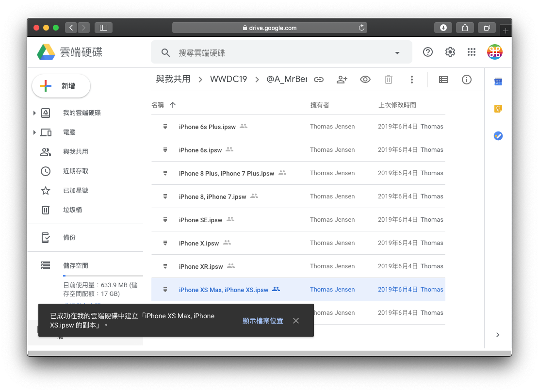
Task: Go to 與我共用 breadcrumb
Action: pos(173,80)
